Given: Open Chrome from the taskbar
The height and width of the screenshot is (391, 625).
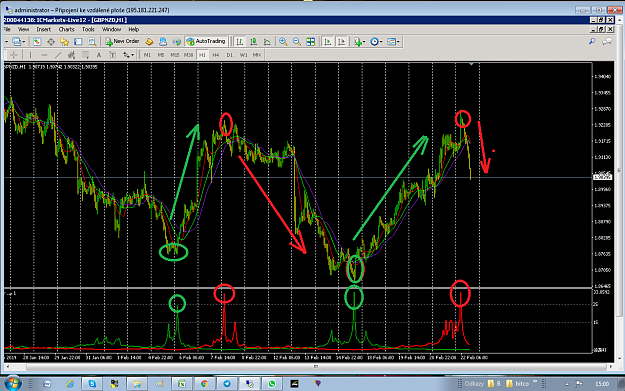Looking at the screenshot, I should pos(204,383).
